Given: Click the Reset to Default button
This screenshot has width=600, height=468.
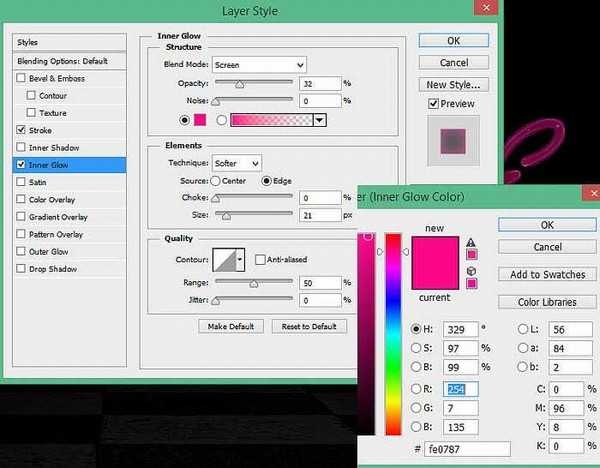Looking at the screenshot, I should tap(309, 326).
